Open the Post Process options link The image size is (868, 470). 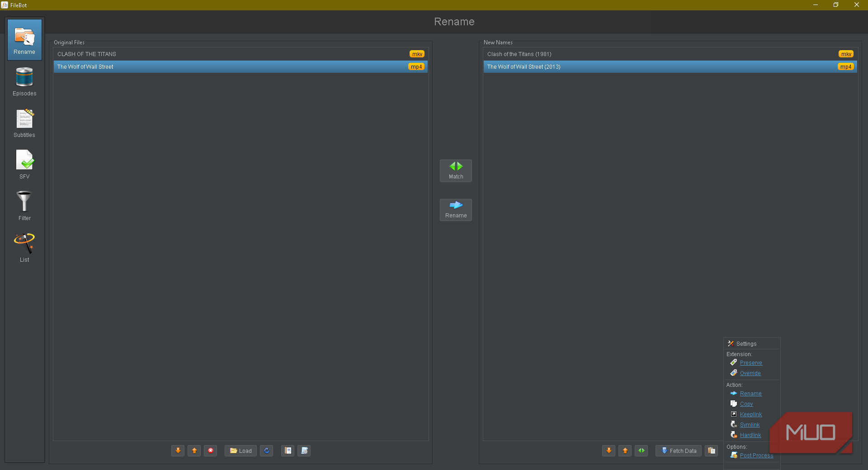[x=757, y=456]
